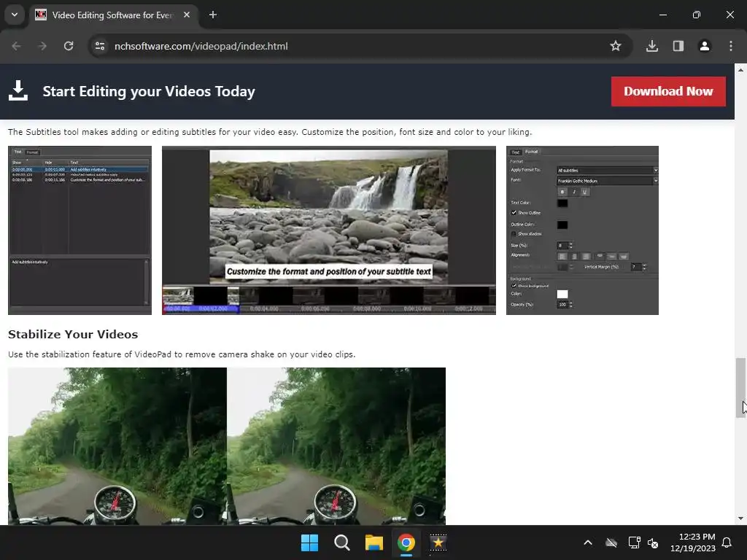The height and width of the screenshot is (560, 747).
Task: Click the Download Now button
Action: [x=668, y=91]
